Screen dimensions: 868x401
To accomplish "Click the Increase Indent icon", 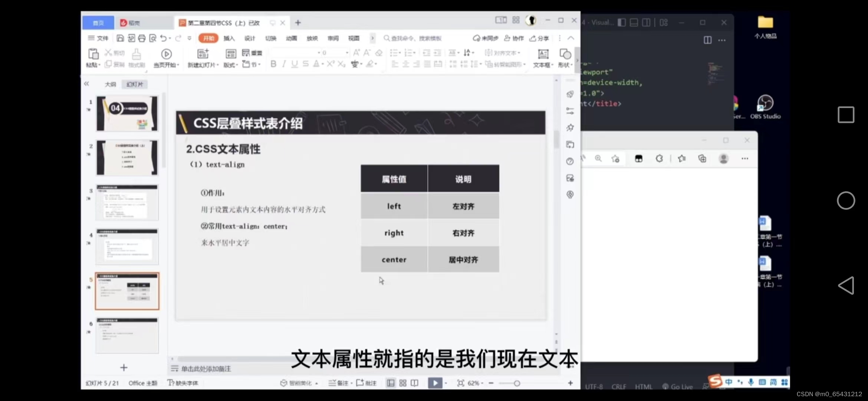I will [x=438, y=53].
